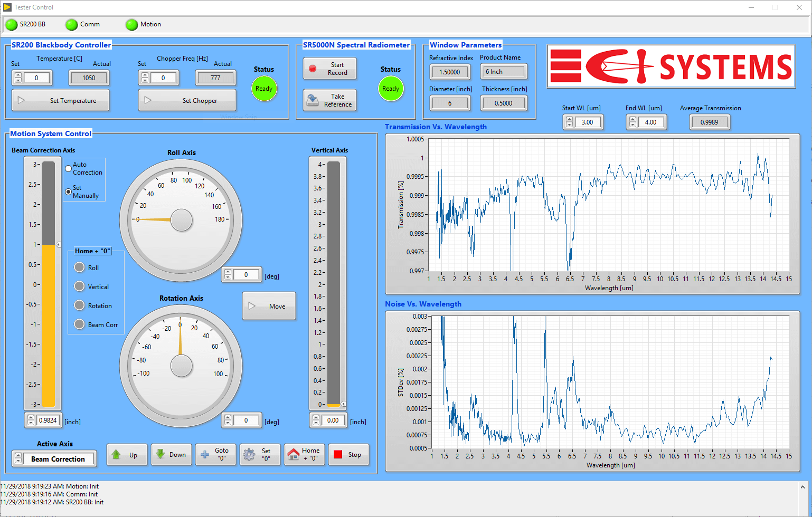Screen dimensions: 812x517
Task: Click the Set Chopper button
Action: coord(187,100)
